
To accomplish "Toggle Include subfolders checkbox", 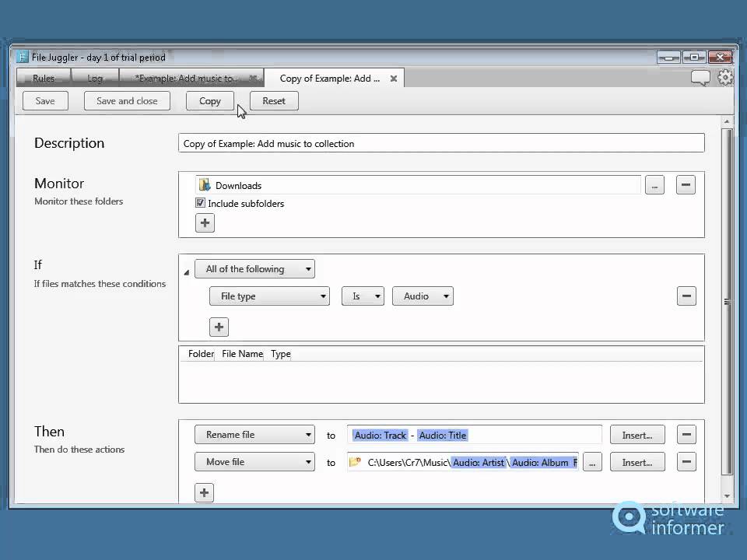I will tap(200, 203).
